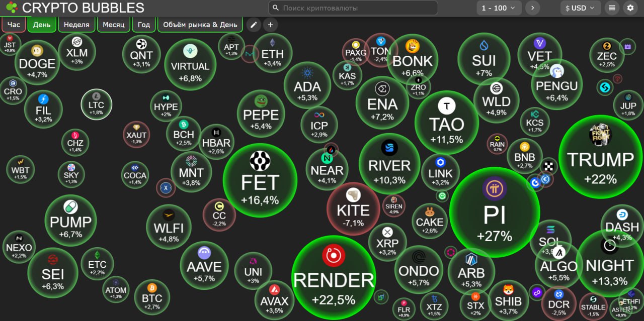Switch to the Час tab
The image size is (644, 321).
[14, 25]
